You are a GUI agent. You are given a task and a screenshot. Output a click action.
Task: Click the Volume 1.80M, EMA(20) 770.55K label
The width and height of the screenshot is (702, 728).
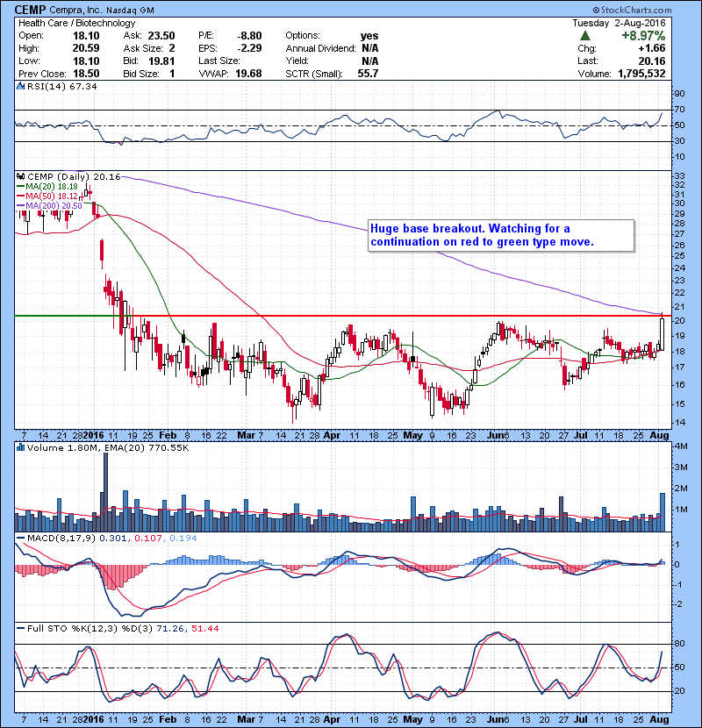click(x=108, y=448)
